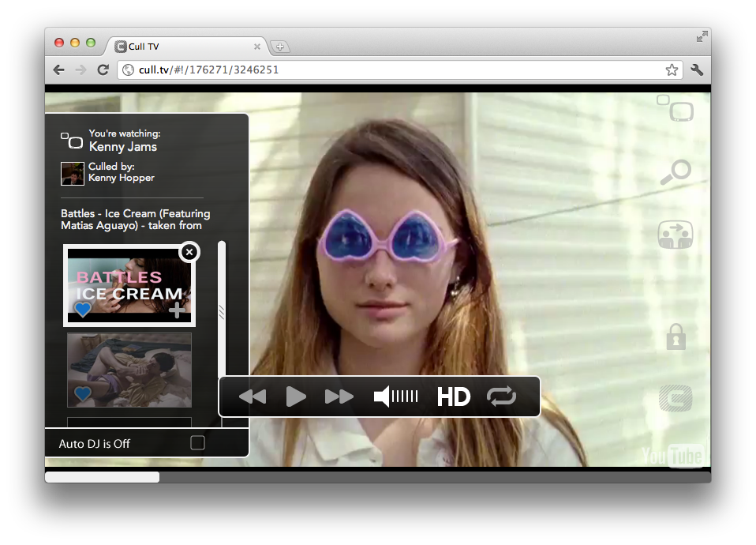
Task: Seek using the video progress bar
Action: pyautogui.click(x=378, y=477)
